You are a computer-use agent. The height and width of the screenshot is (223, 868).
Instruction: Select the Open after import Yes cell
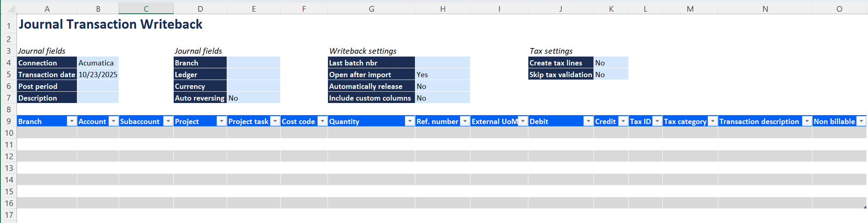pos(442,75)
